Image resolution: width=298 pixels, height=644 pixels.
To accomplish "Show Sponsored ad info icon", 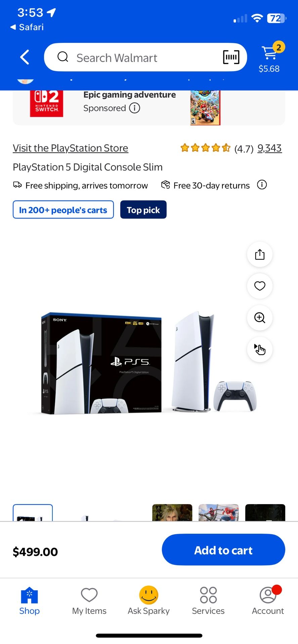I will coord(135,108).
